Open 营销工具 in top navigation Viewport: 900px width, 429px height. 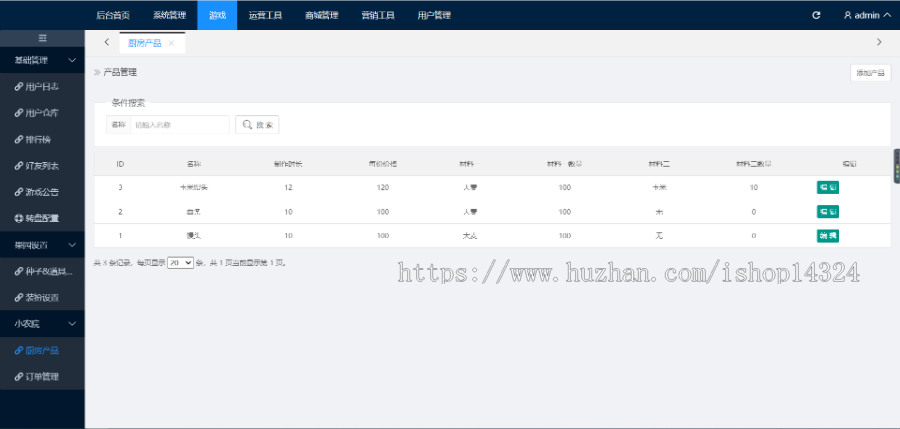tap(378, 16)
